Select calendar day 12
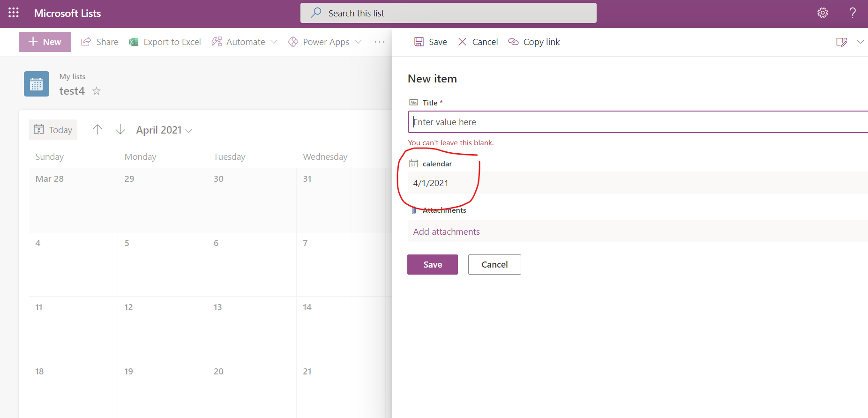The width and height of the screenshot is (868, 418). pos(162,328)
